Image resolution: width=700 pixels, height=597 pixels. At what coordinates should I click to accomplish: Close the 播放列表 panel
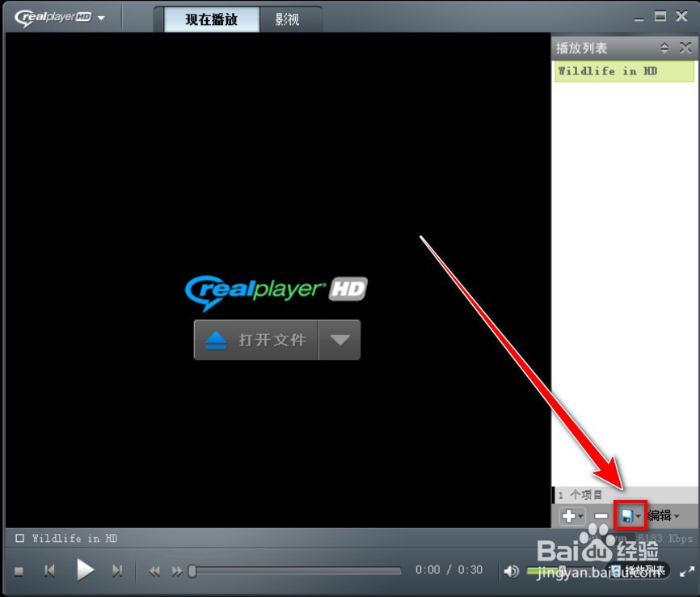[685, 48]
